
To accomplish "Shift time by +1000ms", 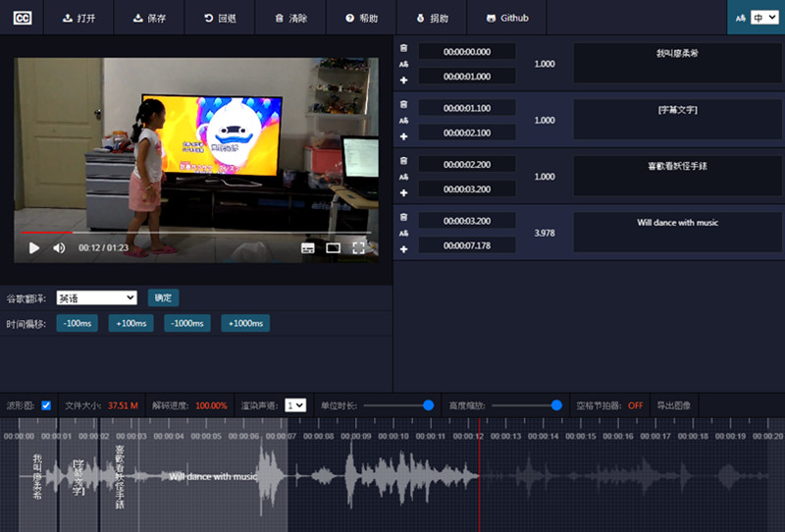I will tap(245, 323).
